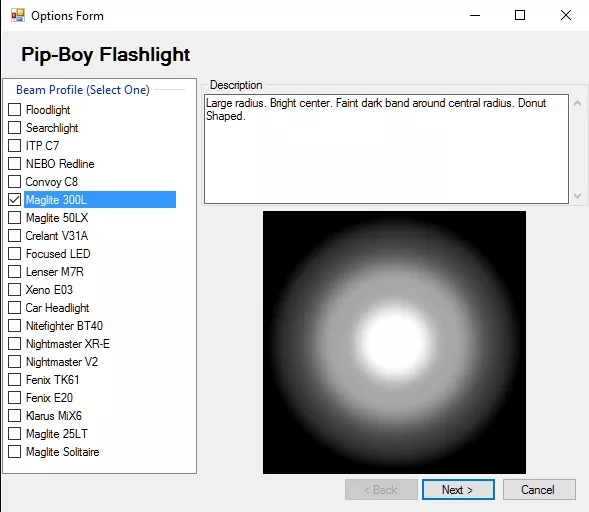Image resolution: width=589 pixels, height=512 pixels.
Task: Click the Next button
Action: pos(458,489)
